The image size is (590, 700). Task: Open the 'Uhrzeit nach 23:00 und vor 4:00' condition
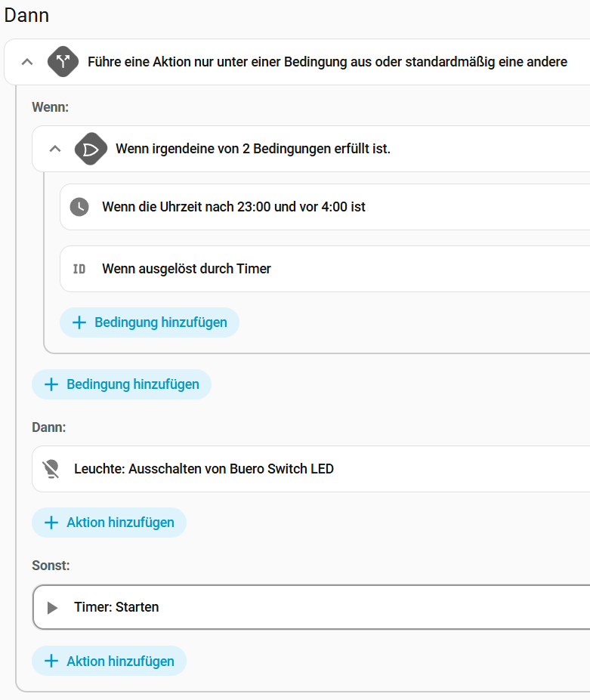pyautogui.click(x=233, y=207)
